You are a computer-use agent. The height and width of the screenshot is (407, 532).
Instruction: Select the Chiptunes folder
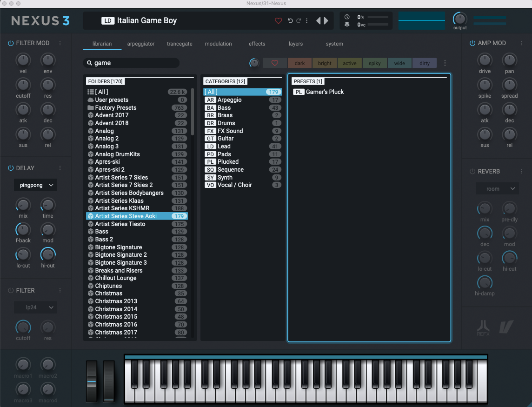coord(137,286)
